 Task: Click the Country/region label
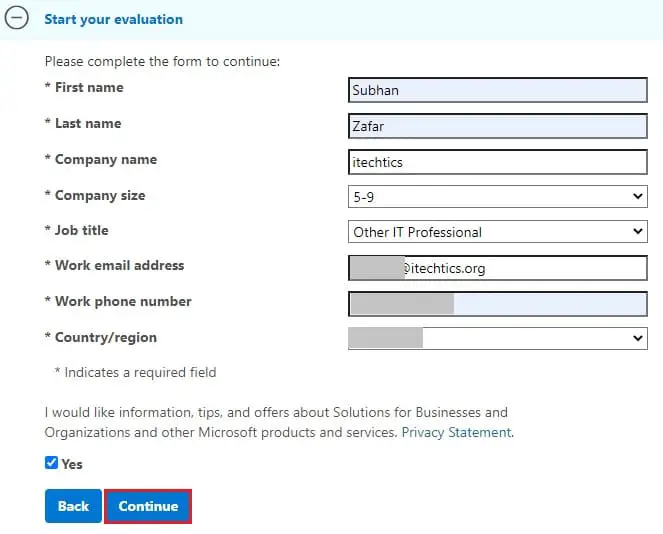105,338
